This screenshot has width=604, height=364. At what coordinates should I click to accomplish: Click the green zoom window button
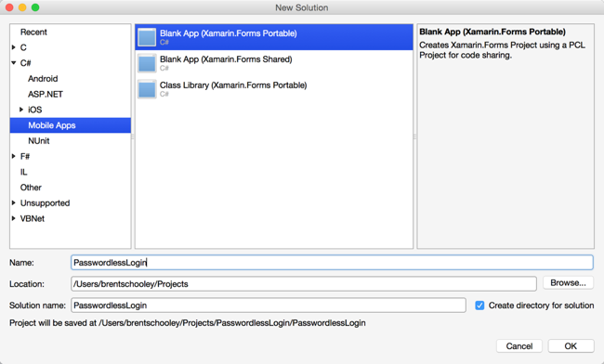35,7
